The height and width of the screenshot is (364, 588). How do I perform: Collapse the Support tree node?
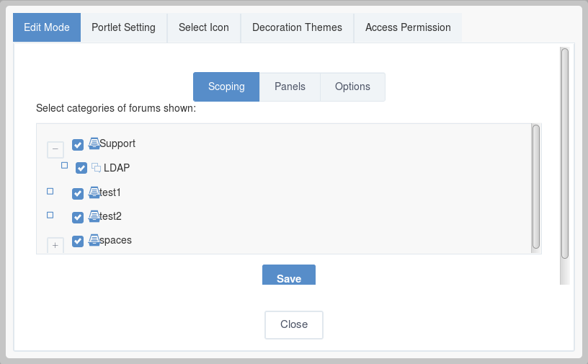55,149
